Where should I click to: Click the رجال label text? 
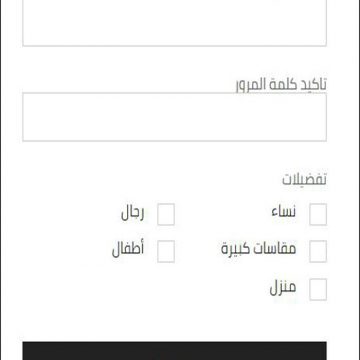point(132,213)
